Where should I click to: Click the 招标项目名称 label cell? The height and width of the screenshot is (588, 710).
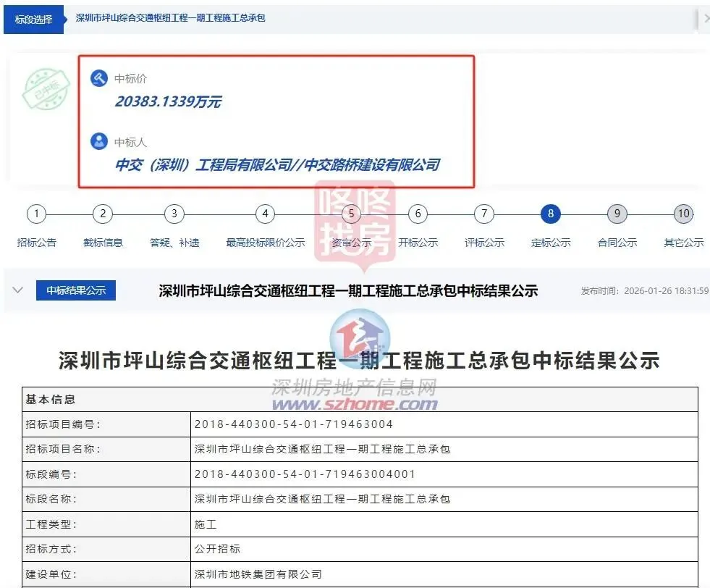click(x=106, y=450)
